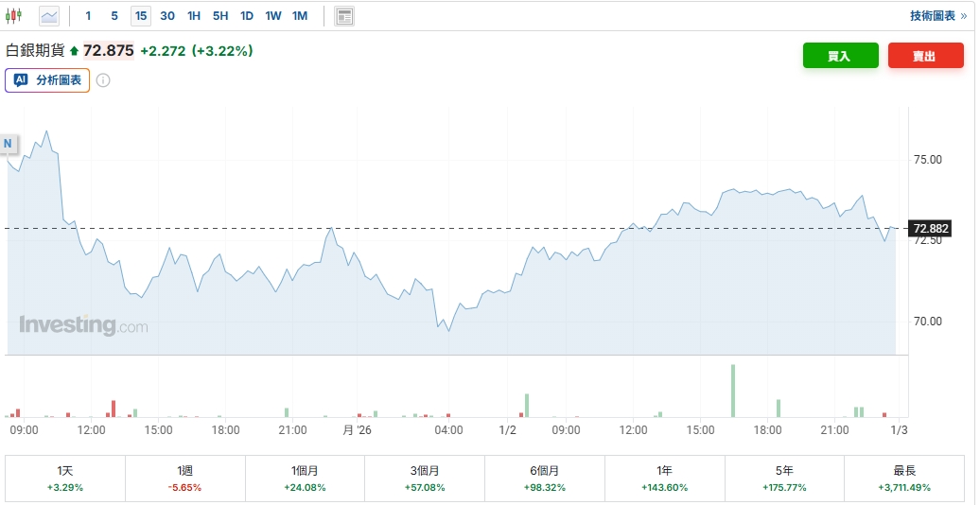Click the tallest green volume bar
Viewport: 980px width, 505px height.
coord(732,391)
